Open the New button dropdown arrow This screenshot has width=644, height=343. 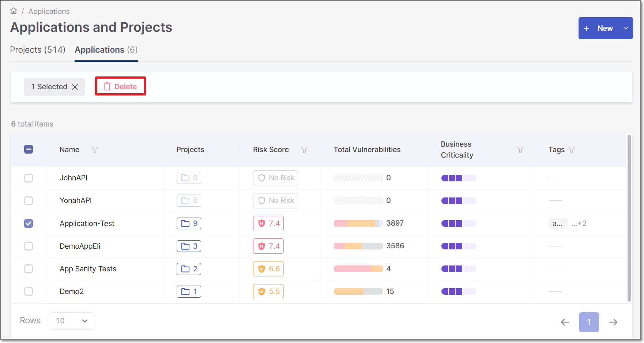[625, 28]
